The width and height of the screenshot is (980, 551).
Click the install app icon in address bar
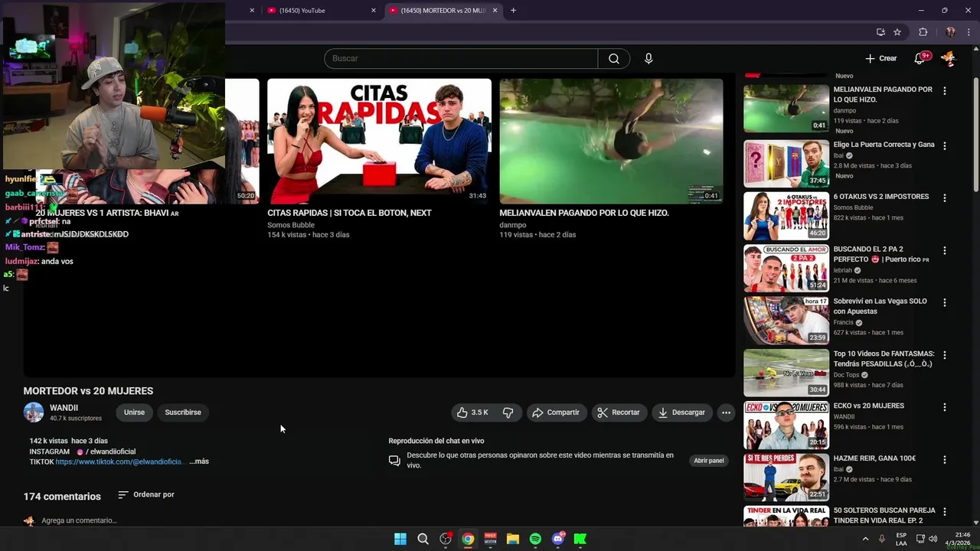pyautogui.click(x=880, y=32)
